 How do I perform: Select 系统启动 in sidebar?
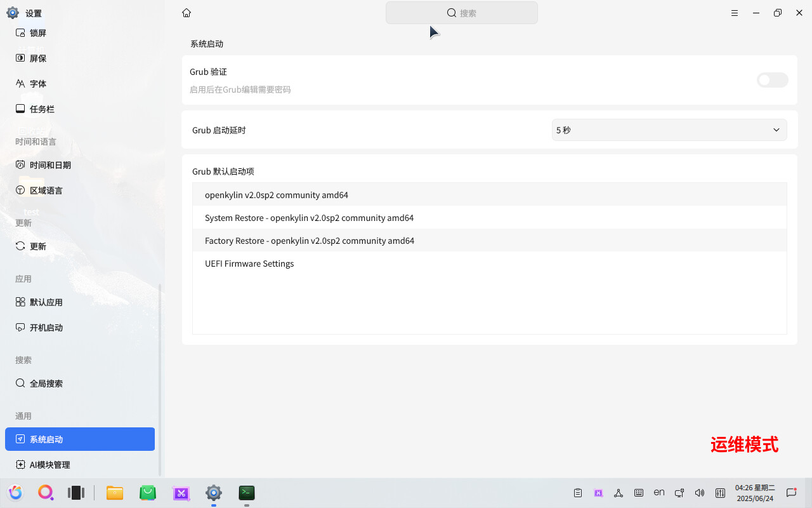[80, 439]
